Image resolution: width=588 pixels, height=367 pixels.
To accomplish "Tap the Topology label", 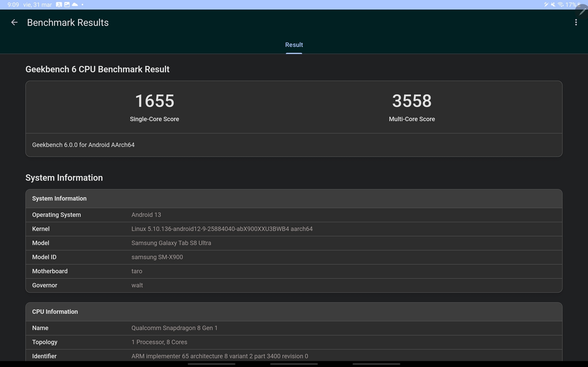I will pos(45,342).
